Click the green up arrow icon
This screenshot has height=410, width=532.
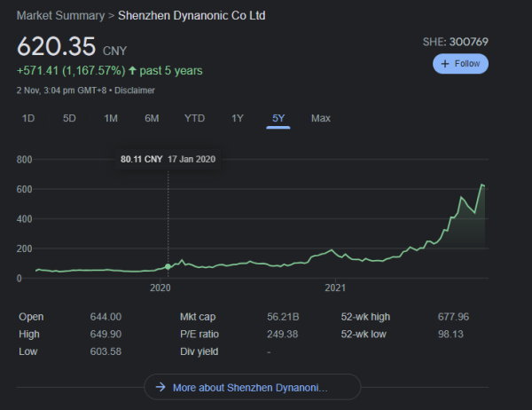pos(132,71)
